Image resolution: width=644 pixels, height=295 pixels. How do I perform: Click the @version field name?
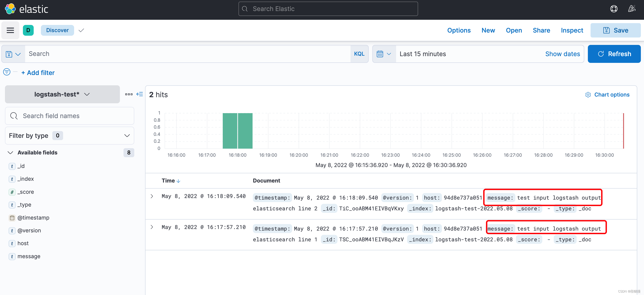point(29,231)
